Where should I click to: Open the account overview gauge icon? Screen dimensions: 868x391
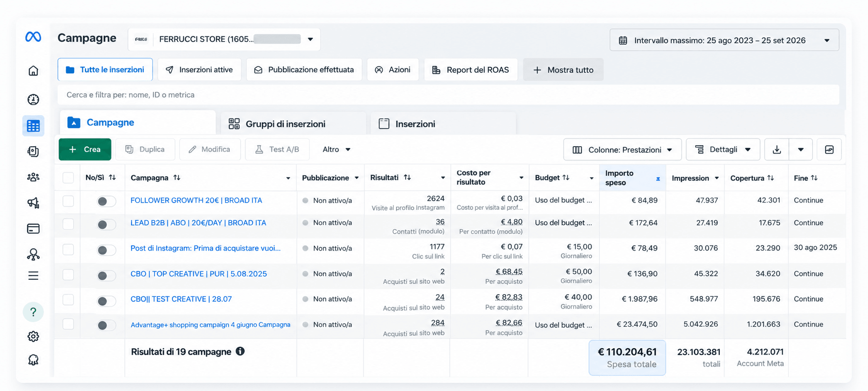point(33,100)
